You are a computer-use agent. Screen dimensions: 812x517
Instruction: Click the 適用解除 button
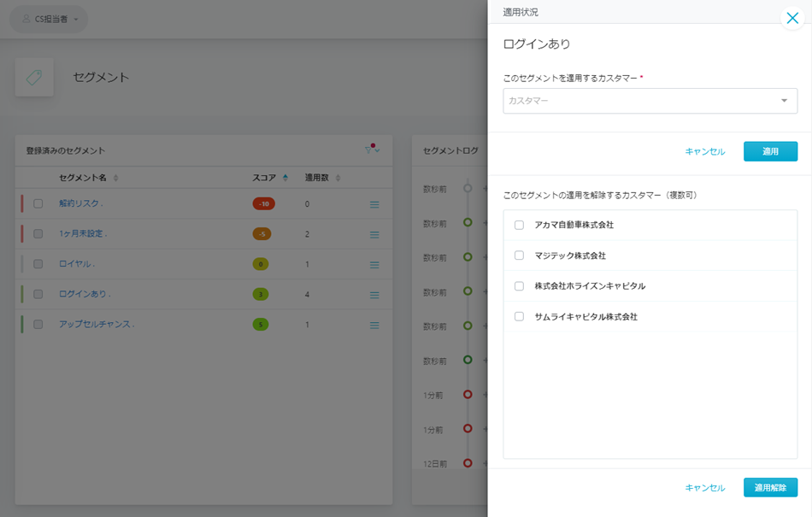pos(770,487)
